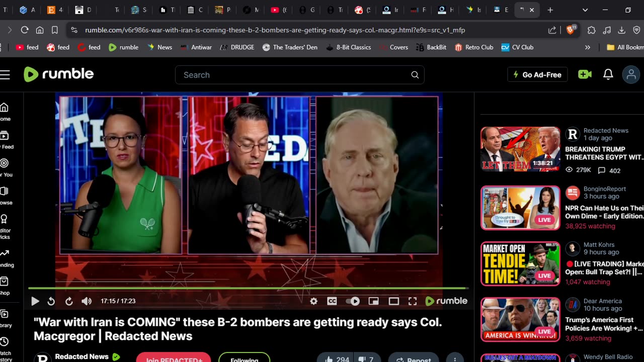Open Matt Kohrs Tendie Time thumbnail
Screen dimensions: 644x362
click(x=520, y=264)
